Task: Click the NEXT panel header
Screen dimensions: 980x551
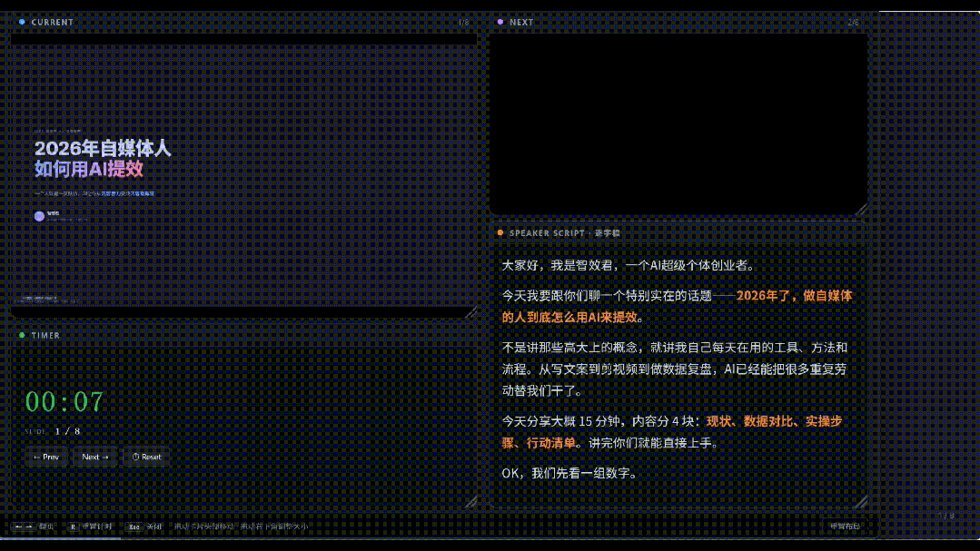Action: (x=678, y=22)
